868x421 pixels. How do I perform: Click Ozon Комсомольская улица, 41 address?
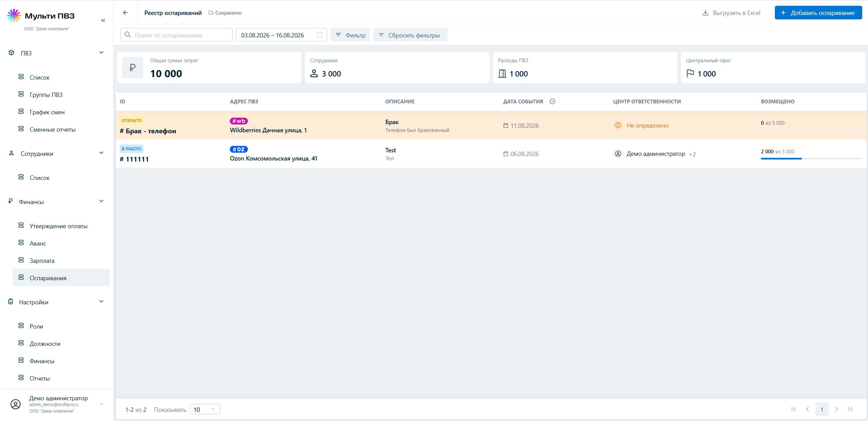[x=274, y=158]
